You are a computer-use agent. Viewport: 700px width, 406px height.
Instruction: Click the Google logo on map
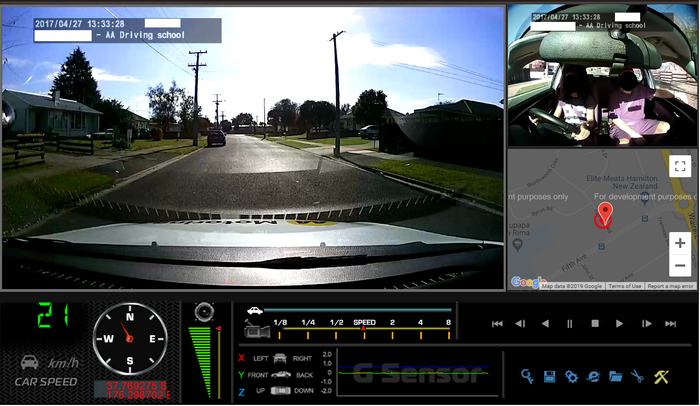click(527, 282)
